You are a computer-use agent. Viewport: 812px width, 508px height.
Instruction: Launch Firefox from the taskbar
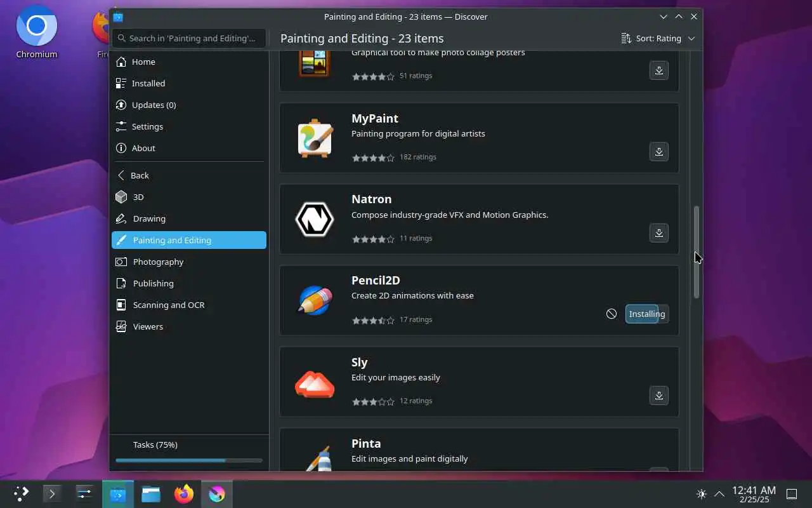(184, 493)
